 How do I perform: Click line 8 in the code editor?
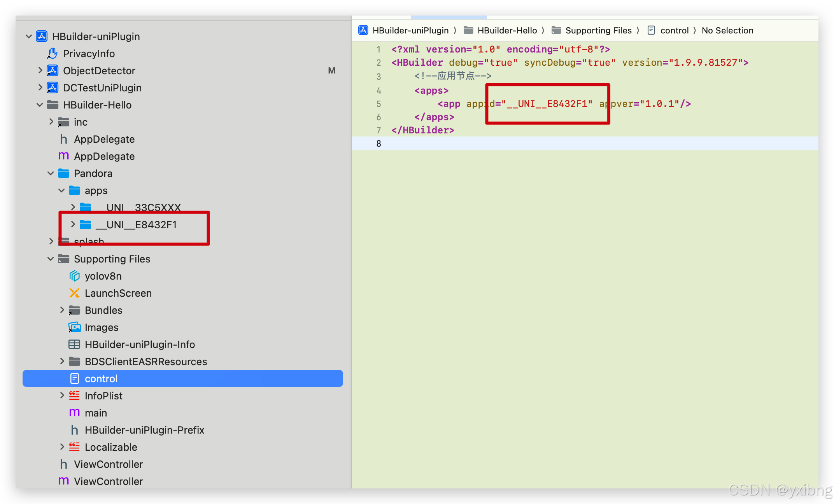point(545,143)
